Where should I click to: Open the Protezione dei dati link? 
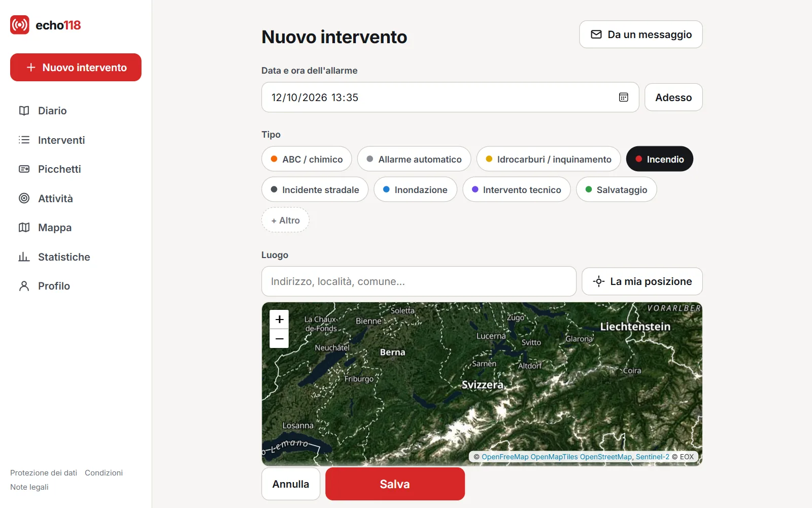[x=44, y=472]
